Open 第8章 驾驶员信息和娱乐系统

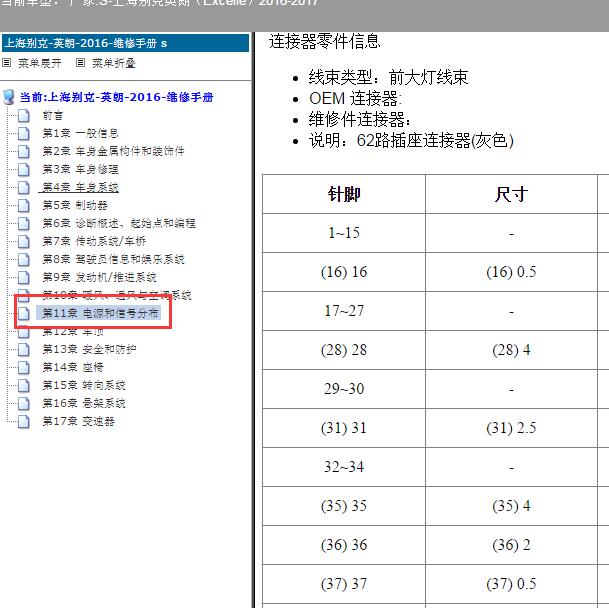[113, 259]
